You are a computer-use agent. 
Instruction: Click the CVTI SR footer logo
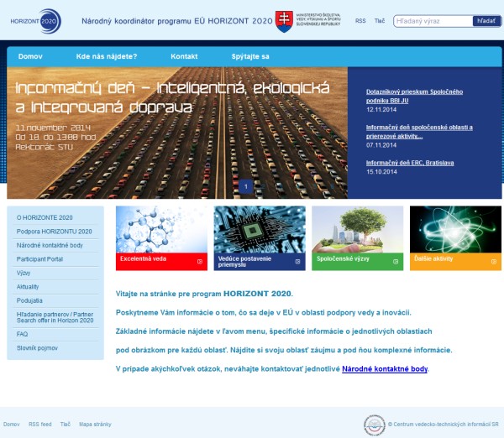374,425
